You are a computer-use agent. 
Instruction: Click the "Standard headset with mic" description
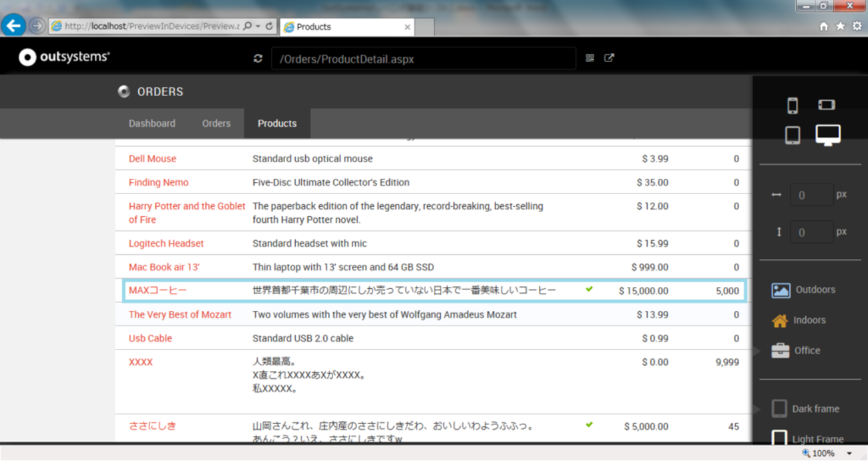click(310, 244)
